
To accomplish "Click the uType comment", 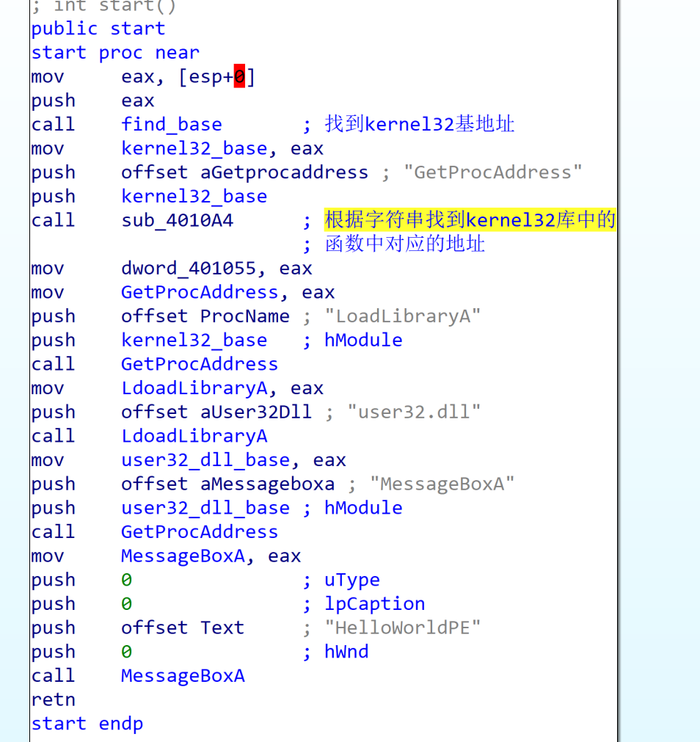I will 352,580.
